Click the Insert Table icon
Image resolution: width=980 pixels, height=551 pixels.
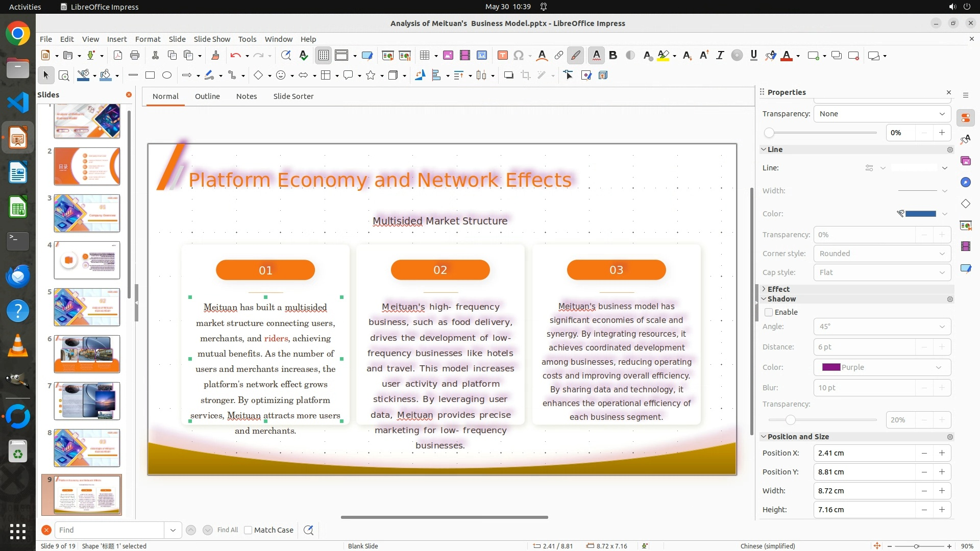click(424, 56)
